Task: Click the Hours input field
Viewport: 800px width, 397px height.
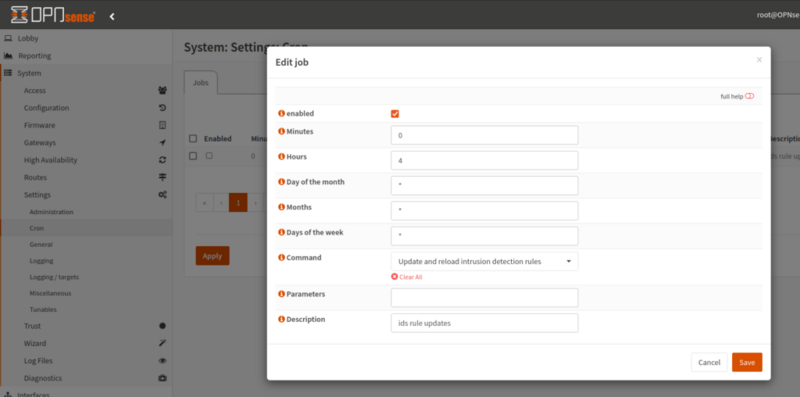Action: click(x=484, y=160)
